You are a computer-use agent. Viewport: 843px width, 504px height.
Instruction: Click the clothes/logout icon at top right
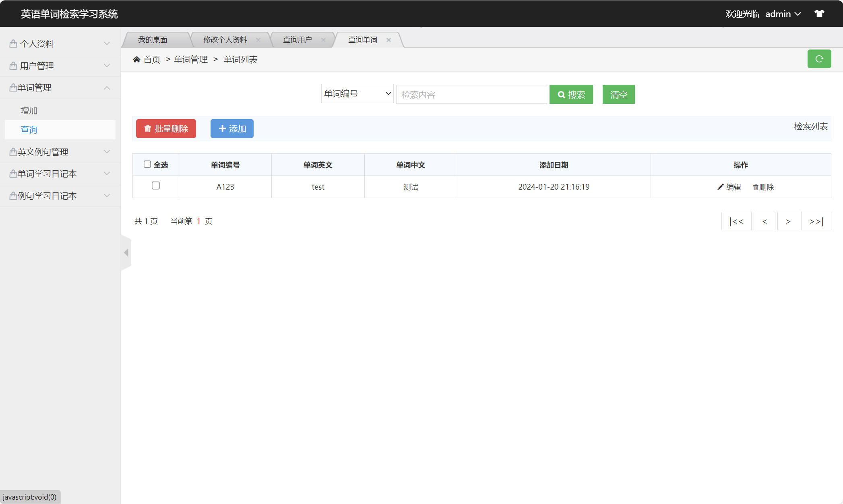click(x=820, y=13)
